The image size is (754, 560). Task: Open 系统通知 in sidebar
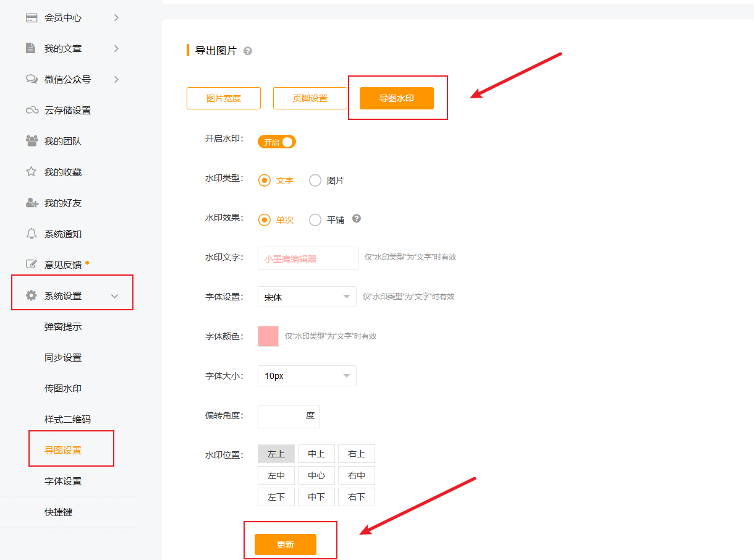63,234
